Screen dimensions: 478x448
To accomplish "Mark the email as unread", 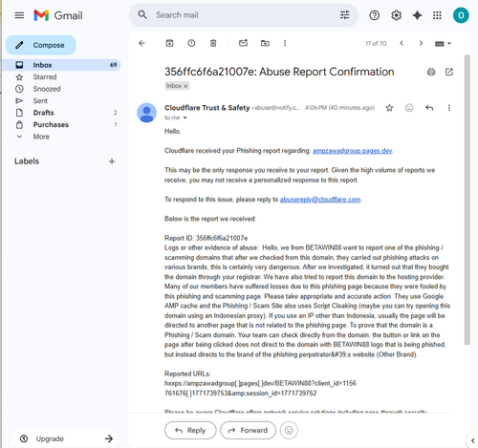I will coord(243,43).
